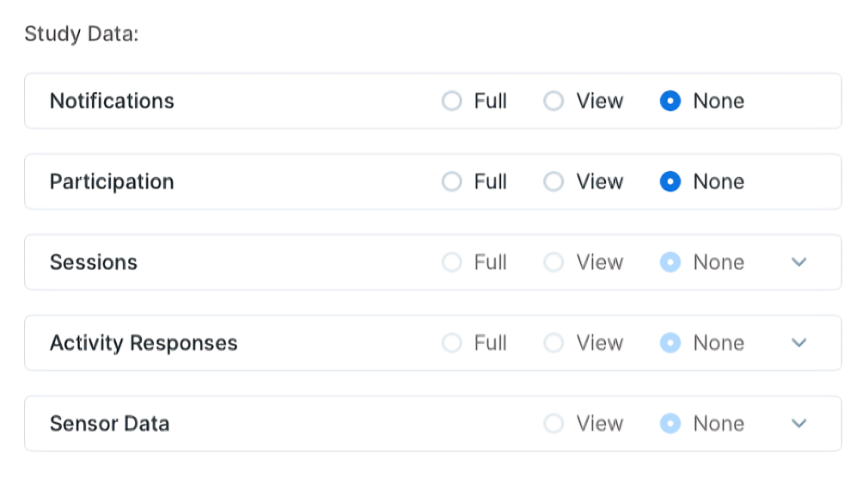This screenshot has width=868, height=478.
Task: Choose Full radio for Sessions
Action: [452, 263]
